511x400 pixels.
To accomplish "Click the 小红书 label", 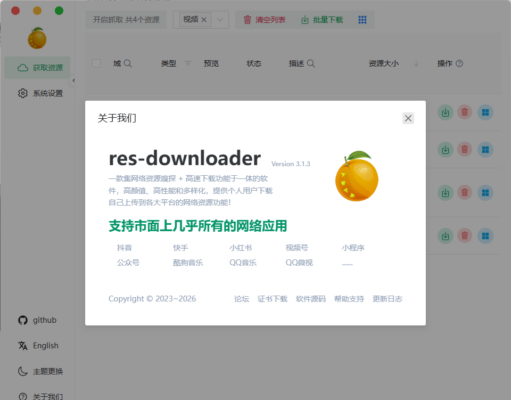I will (241, 248).
